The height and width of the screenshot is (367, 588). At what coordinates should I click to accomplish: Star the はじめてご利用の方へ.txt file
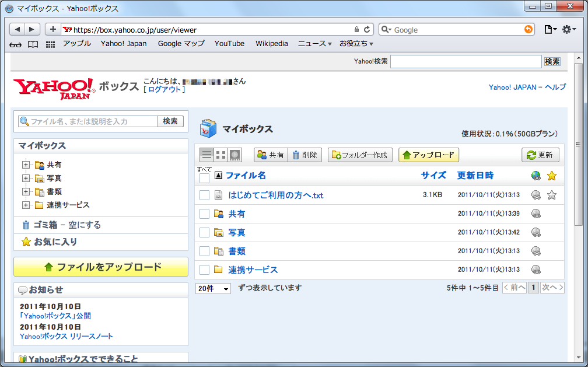[552, 195]
